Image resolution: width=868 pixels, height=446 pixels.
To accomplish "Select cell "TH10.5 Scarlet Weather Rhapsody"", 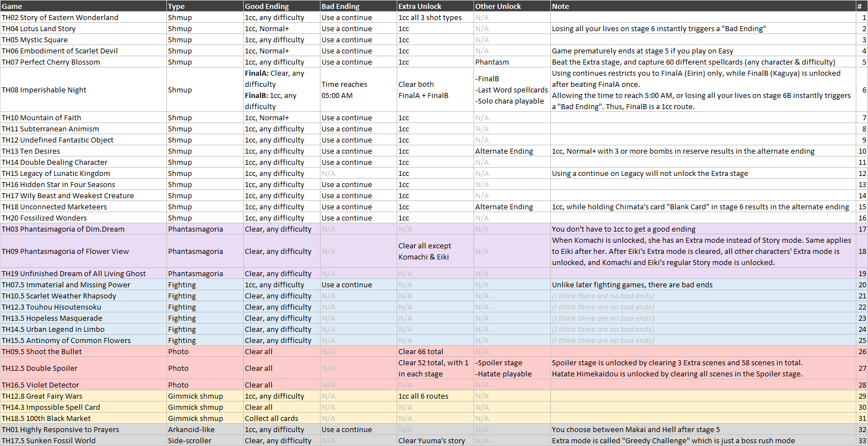I will [x=83, y=296].
